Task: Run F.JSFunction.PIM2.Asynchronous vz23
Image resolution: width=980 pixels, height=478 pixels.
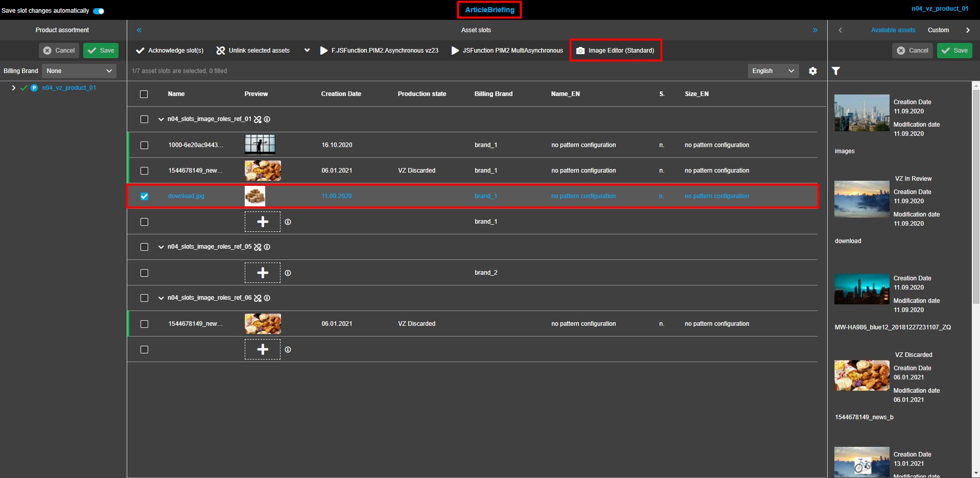Action: (x=380, y=50)
